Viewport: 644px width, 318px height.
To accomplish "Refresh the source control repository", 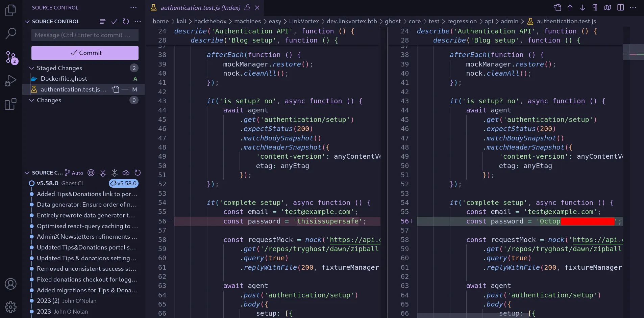I will (126, 22).
